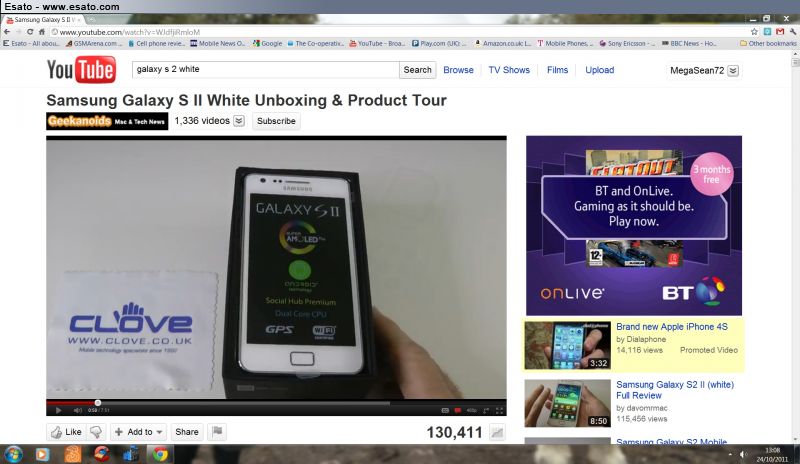Open the 'Play.com (UK)' bookmark
Screen dimensions: 800x464
[439, 43]
